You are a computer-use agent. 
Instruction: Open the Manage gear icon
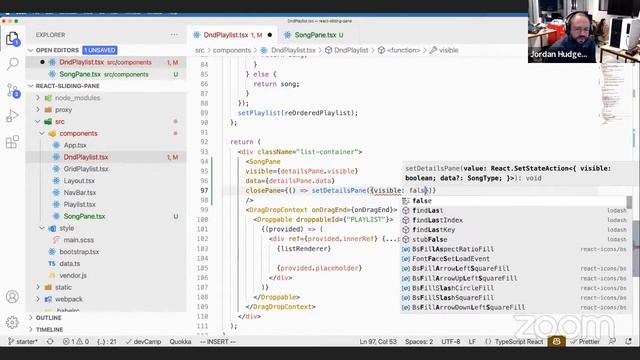[12, 322]
